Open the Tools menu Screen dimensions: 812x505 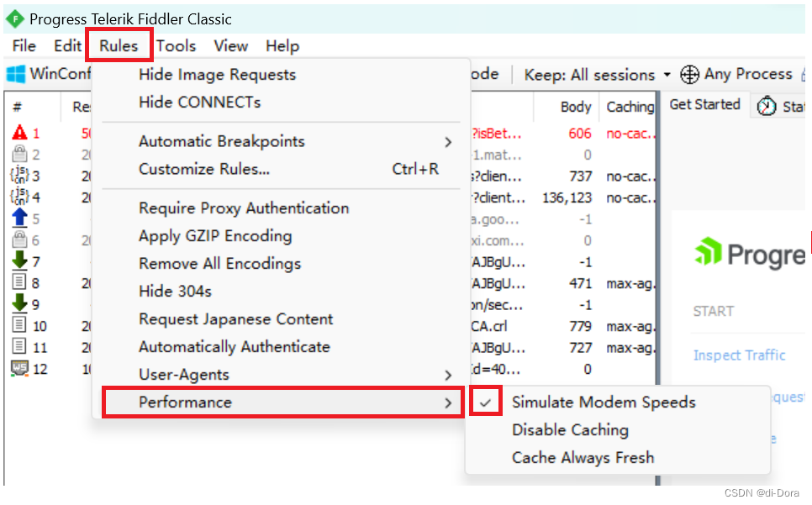point(176,46)
